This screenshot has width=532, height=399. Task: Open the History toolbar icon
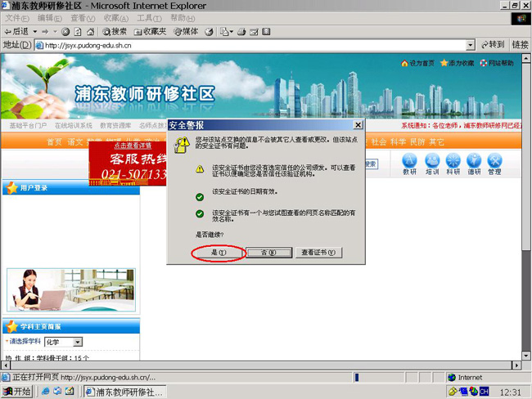tap(209, 32)
